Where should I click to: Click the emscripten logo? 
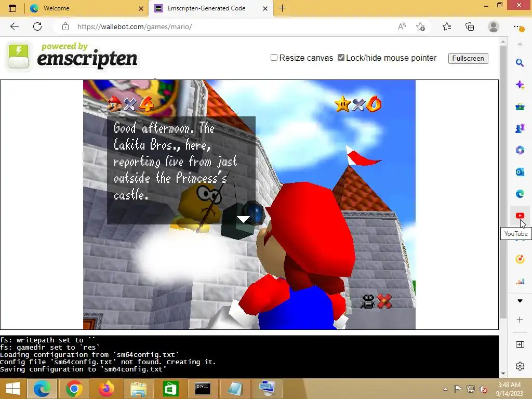pyautogui.click(x=73, y=56)
